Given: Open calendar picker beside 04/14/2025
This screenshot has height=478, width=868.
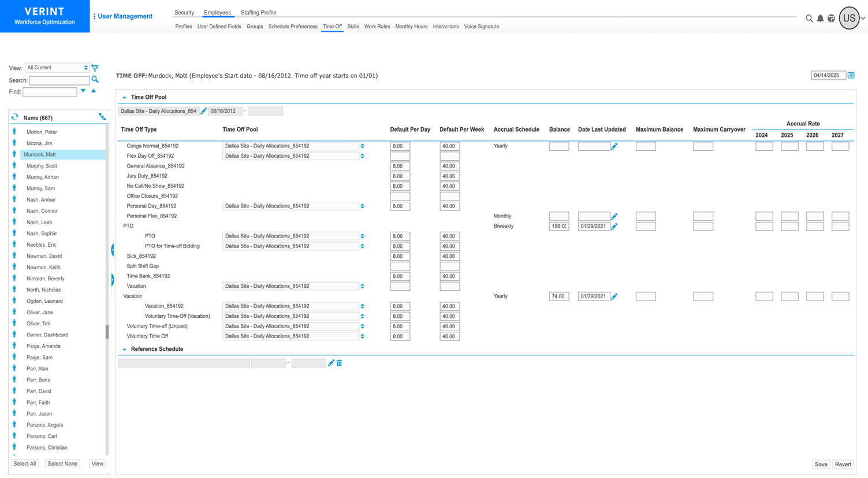Looking at the screenshot, I should click(851, 76).
